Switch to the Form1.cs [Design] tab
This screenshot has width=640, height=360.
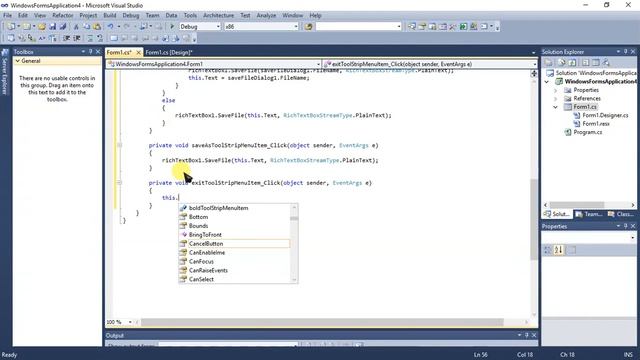[x=169, y=52]
